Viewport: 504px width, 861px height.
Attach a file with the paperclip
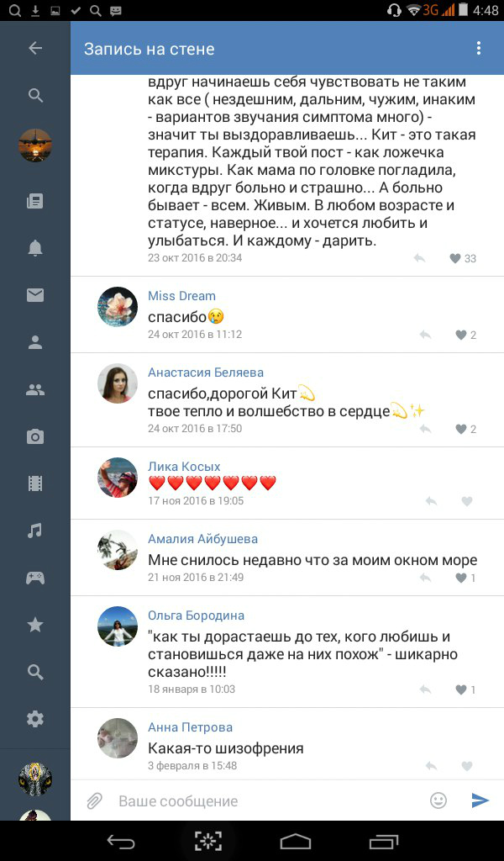(x=94, y=800)
